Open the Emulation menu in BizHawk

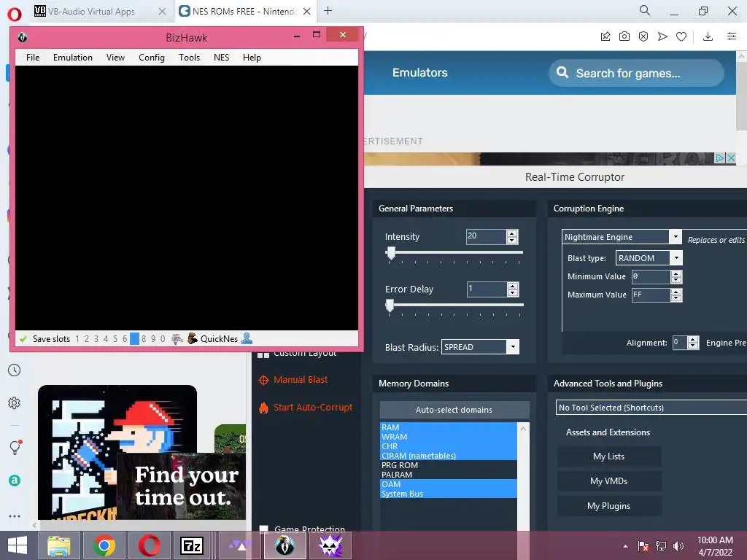click(x=73, y=58)
